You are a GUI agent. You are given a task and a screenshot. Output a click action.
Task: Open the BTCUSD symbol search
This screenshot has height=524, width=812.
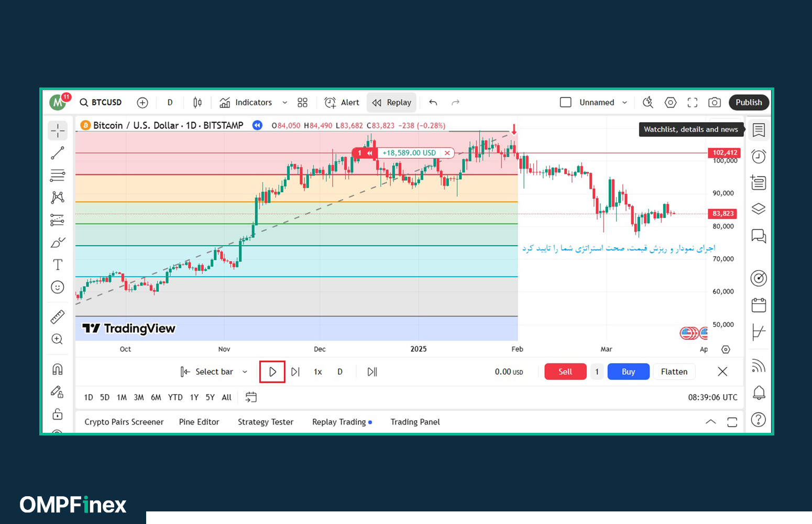click(101, 103)
